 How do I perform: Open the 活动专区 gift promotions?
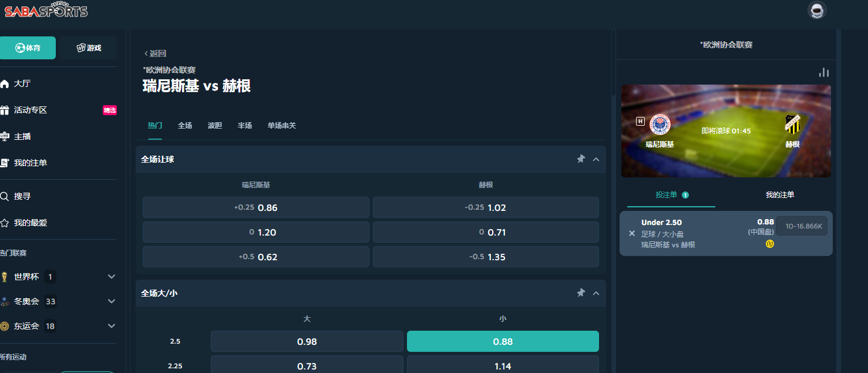pyautogui.click(x=29, y=110)
